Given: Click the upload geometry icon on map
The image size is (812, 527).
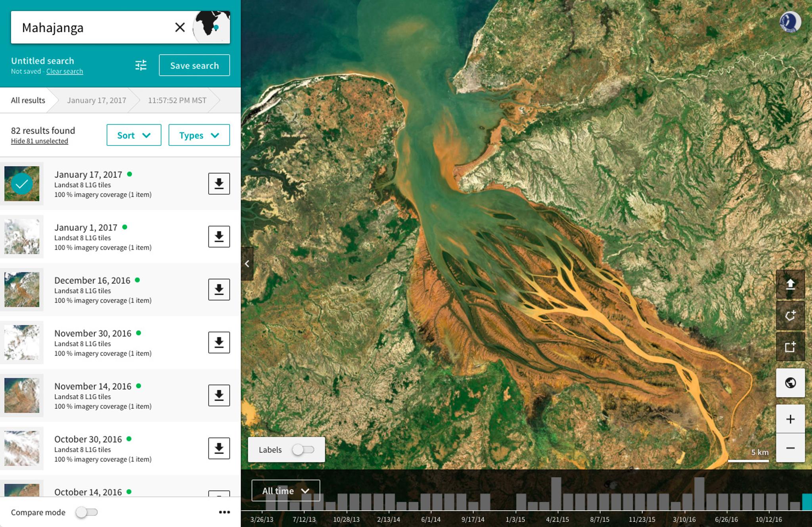Looking at the screenshot, I should click(790, 284).
